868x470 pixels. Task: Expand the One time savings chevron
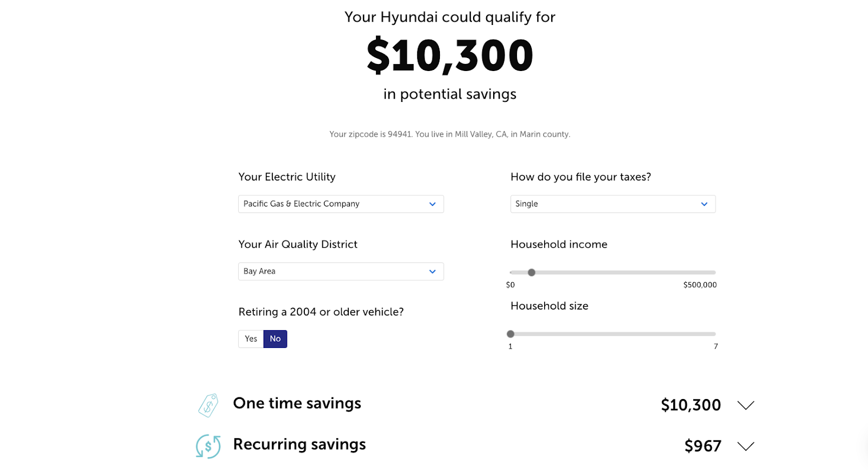(x=746, y=405)
